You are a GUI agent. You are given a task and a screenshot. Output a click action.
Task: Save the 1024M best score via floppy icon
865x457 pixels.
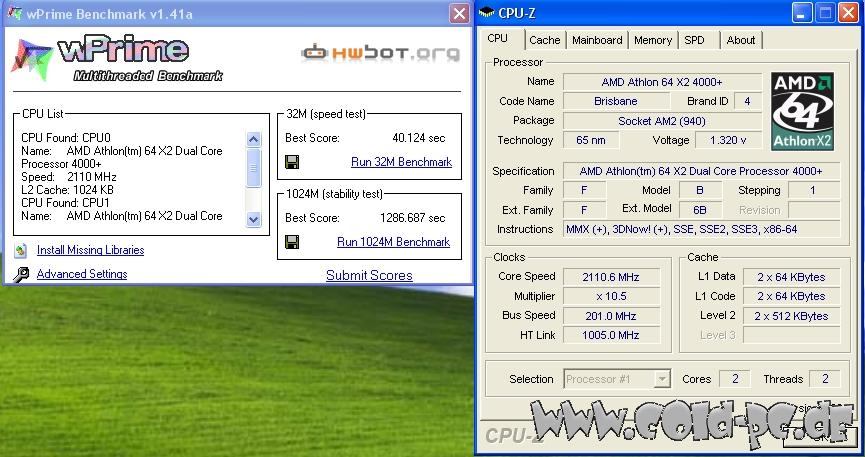point(292,242)
